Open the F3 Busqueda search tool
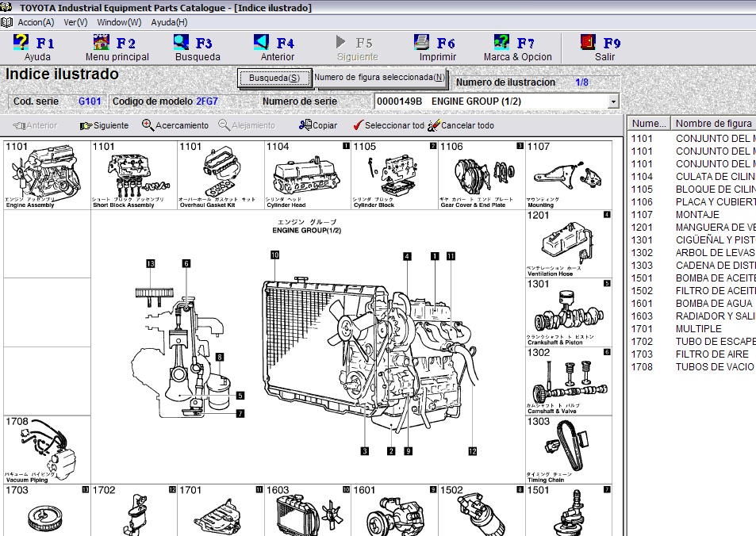 tap(198, 48)
